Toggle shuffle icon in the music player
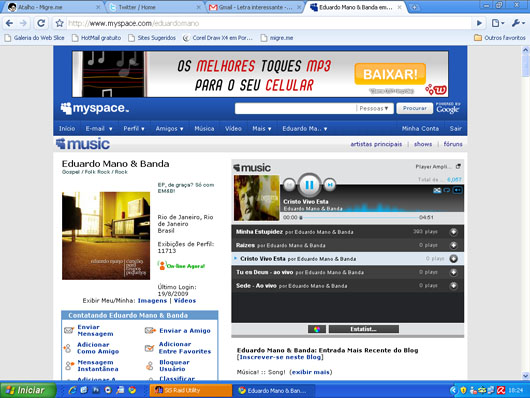Screen dimensions: 530x398 click(437, 190)
